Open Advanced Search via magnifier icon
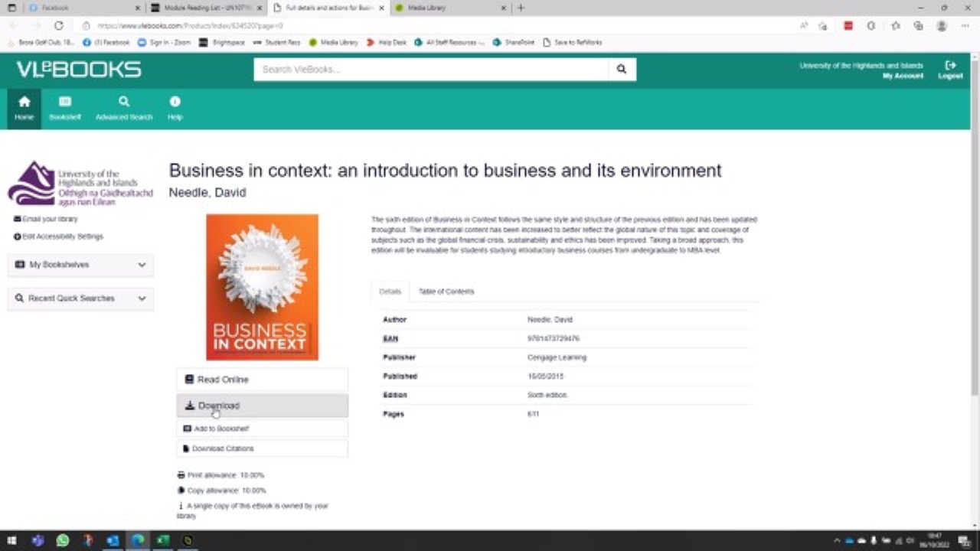The height and width of the screenshot is (551, 980). [123, 107]
